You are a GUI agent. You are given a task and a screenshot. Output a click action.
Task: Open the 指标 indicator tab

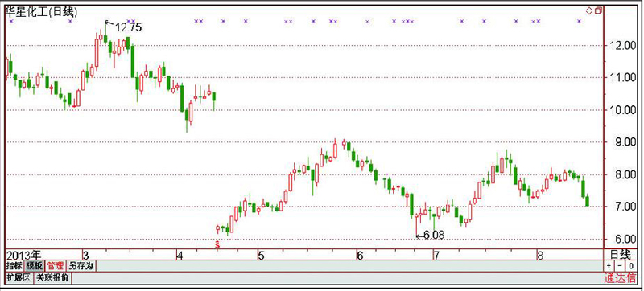click(14, 266)
